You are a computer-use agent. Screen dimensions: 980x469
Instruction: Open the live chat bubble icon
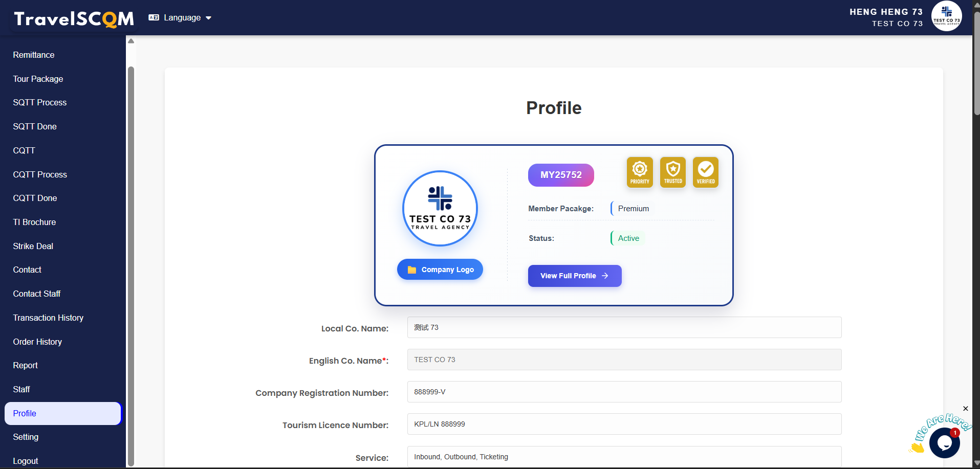point(944,442)
